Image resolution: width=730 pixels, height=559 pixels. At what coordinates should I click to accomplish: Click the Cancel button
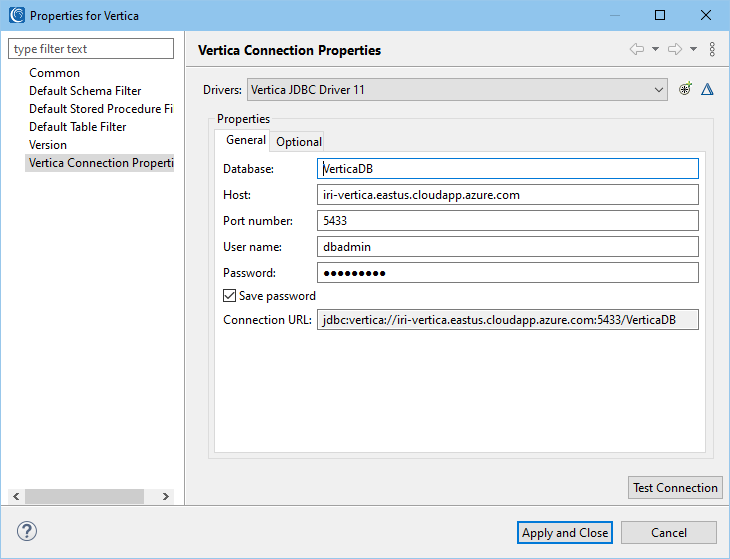point(669,532)
